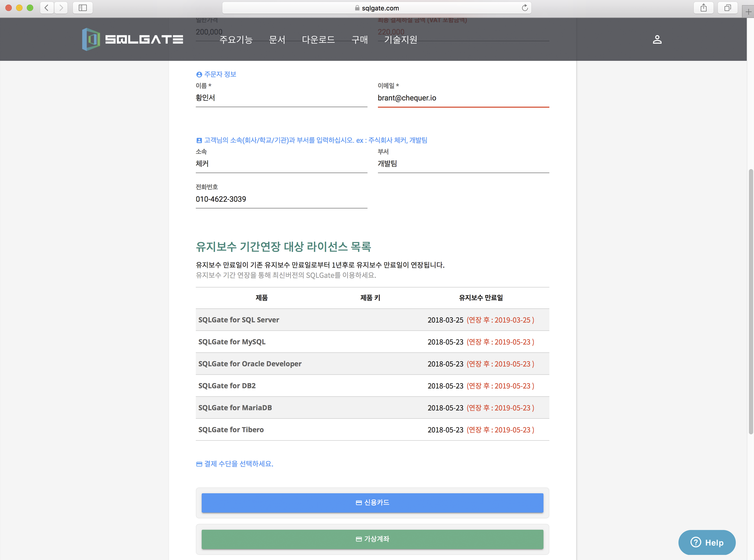Click the sqlgate.com address bar
This screenshot has height=560, width=754.
pos(377,8)
